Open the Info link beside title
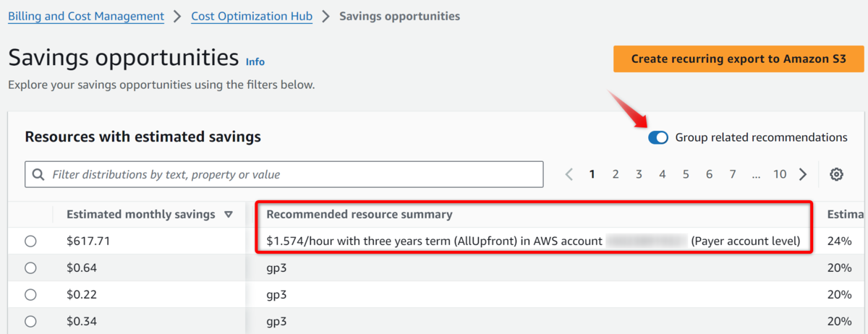This screenshot has height=334, width=868. click(255, 62)
